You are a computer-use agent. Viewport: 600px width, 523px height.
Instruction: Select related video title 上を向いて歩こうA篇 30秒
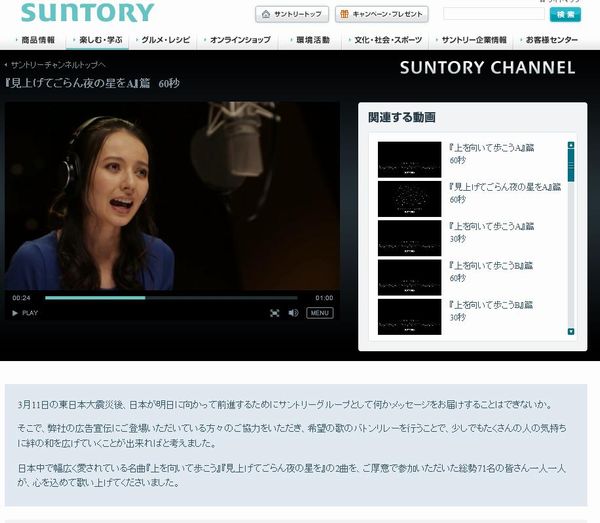pos(492,232)
